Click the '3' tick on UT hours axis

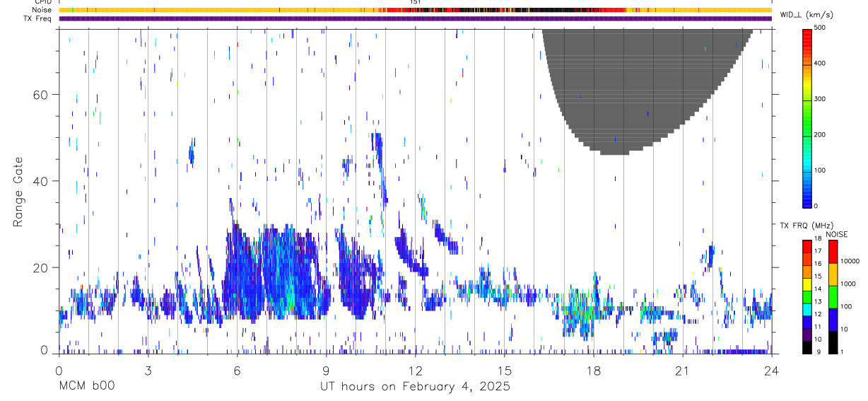tap(148, 371)
